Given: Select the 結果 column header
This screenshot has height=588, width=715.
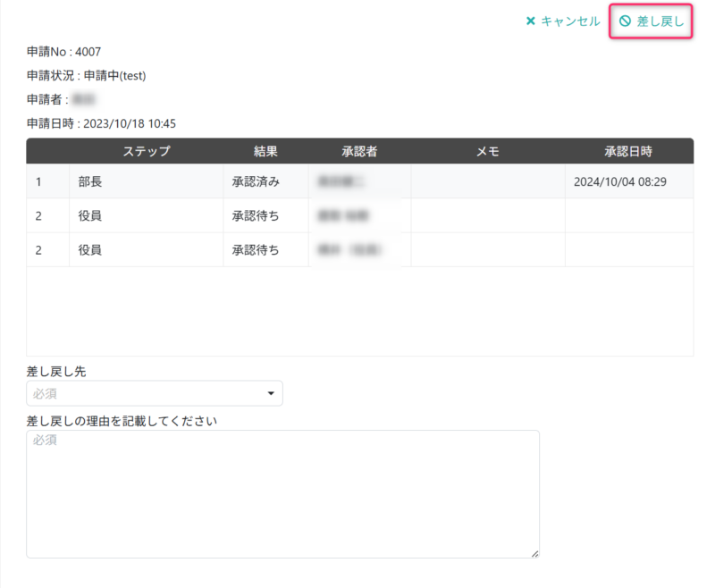Looking at the screenshot, I should [x=265, y=151].
